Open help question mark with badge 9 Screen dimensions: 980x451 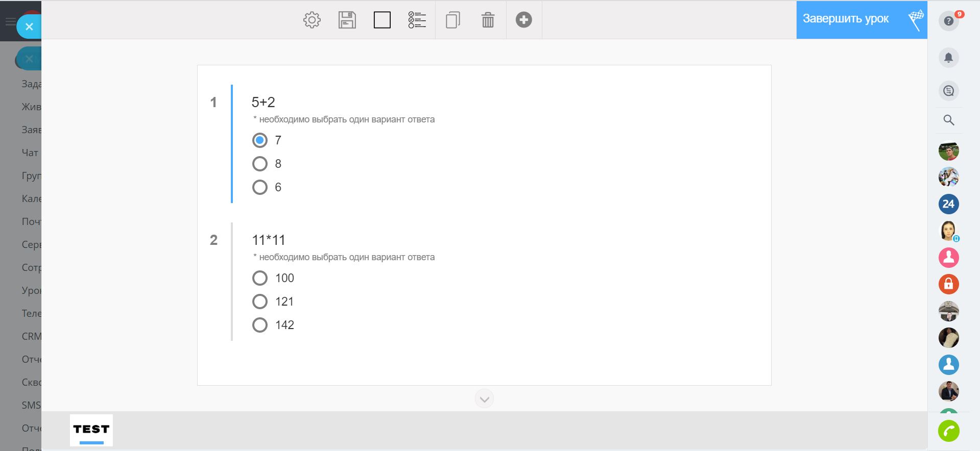coord(949,21)
